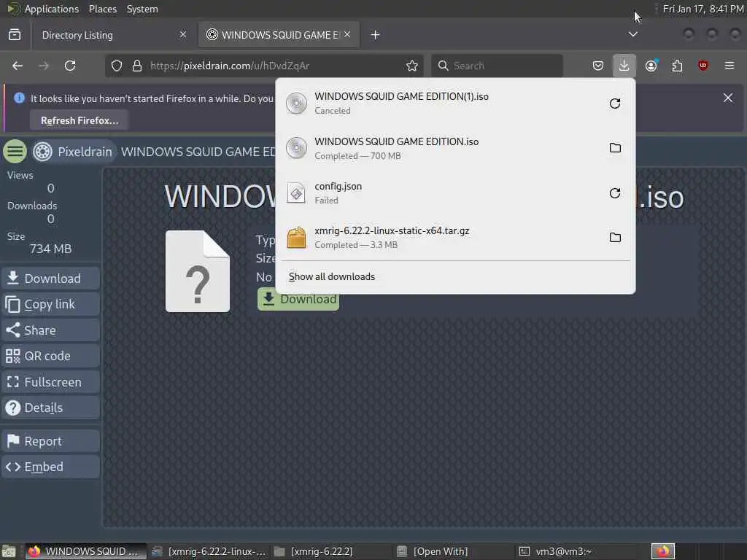Switch to xmrig-6.22.2-linux taskbar window
The height and width of the screenshot is (560, 747).
pos(209,551)
